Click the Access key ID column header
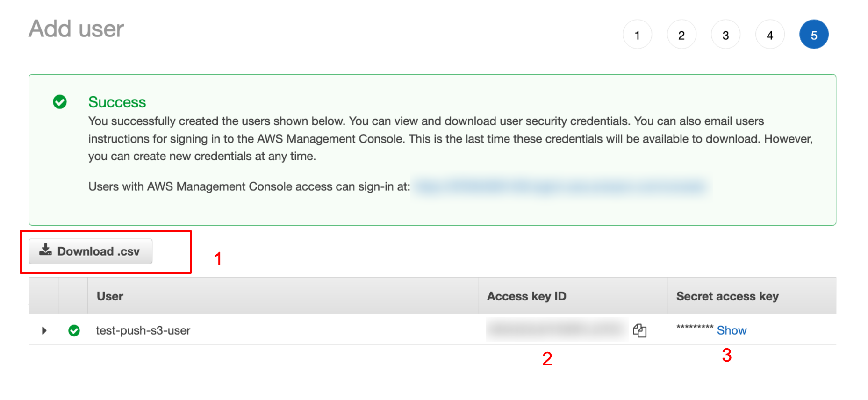 pyautogui.click(x=526, y=296)
